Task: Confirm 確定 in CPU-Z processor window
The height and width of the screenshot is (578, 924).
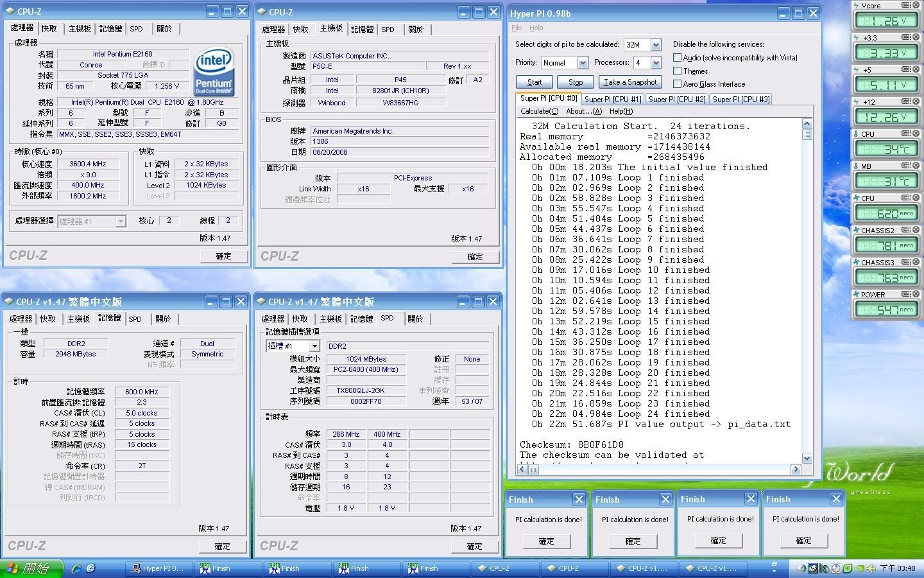Action: [x=223, y=256]
